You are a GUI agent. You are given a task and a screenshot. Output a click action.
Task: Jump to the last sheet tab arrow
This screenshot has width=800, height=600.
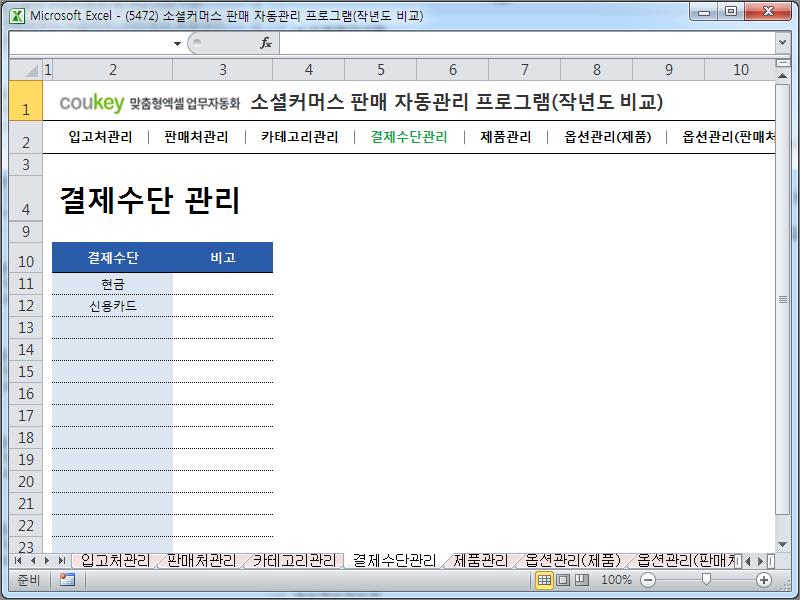tap(62, 561)
